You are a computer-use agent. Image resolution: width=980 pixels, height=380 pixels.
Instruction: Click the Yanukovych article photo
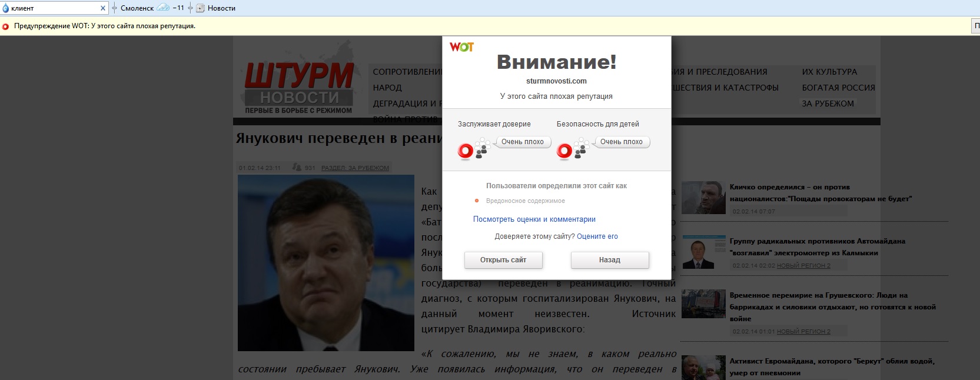326,263
